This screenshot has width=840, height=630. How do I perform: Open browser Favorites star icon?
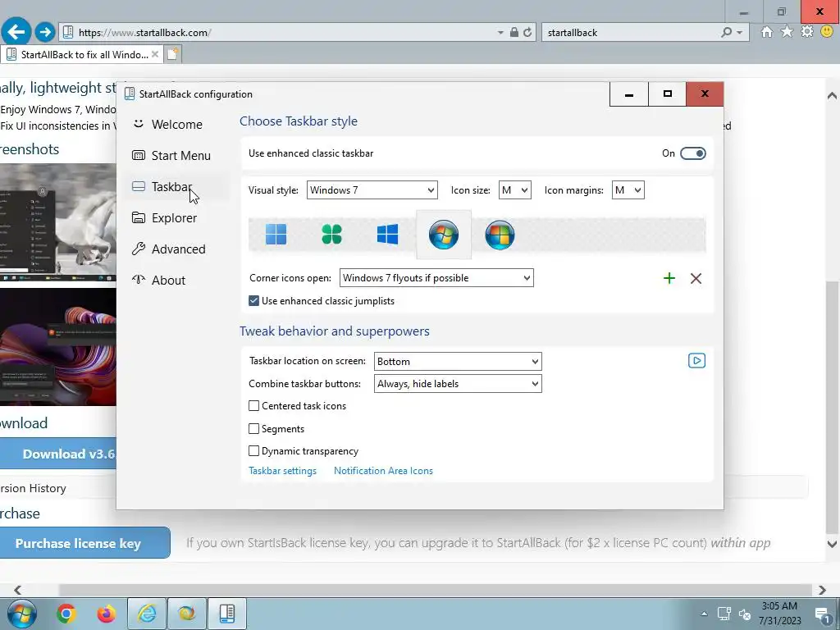[x=787, y=32]
